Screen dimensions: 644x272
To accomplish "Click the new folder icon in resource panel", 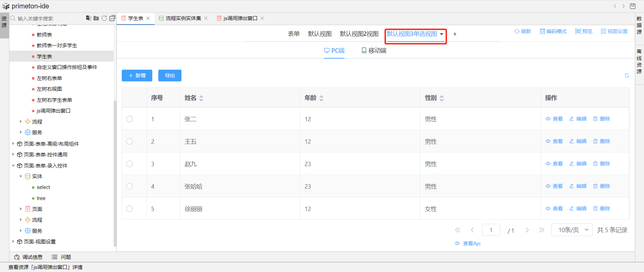I will (x=96, y=18).
